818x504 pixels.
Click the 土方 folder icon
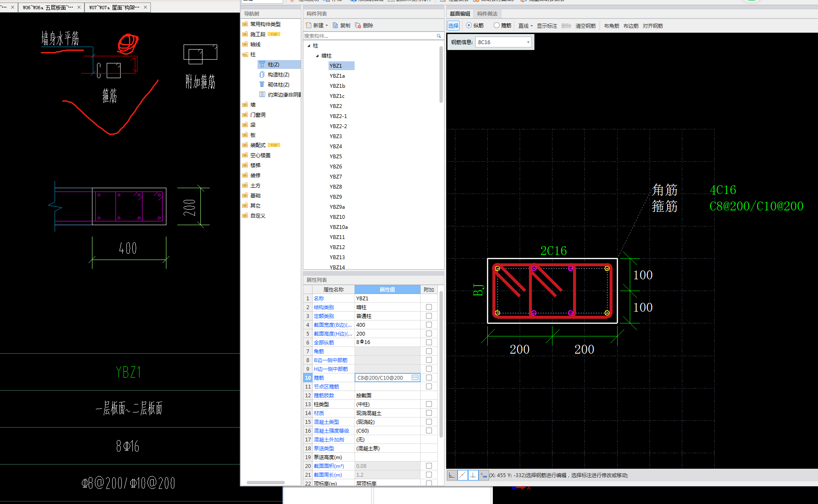(245, 185)
